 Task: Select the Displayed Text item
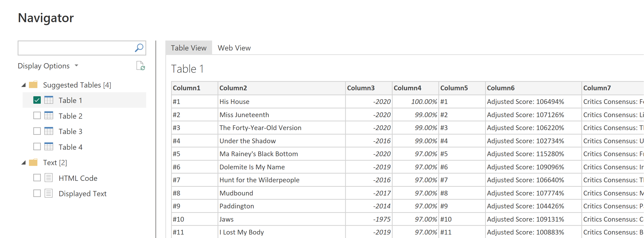[x=83, y=194]
